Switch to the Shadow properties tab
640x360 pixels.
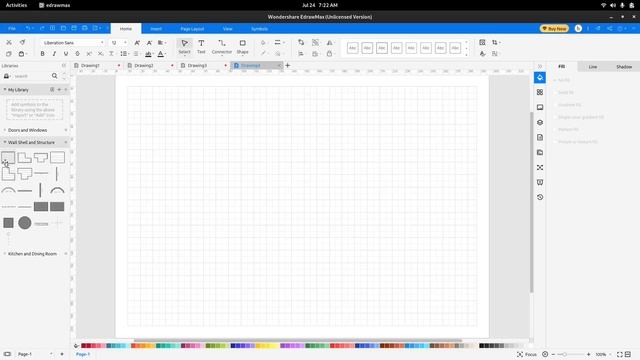pos(624,67)
